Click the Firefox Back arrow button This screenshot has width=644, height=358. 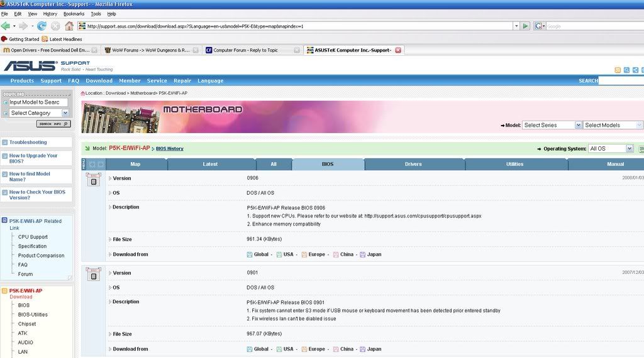pyautogui.click(x=5, y=26)
